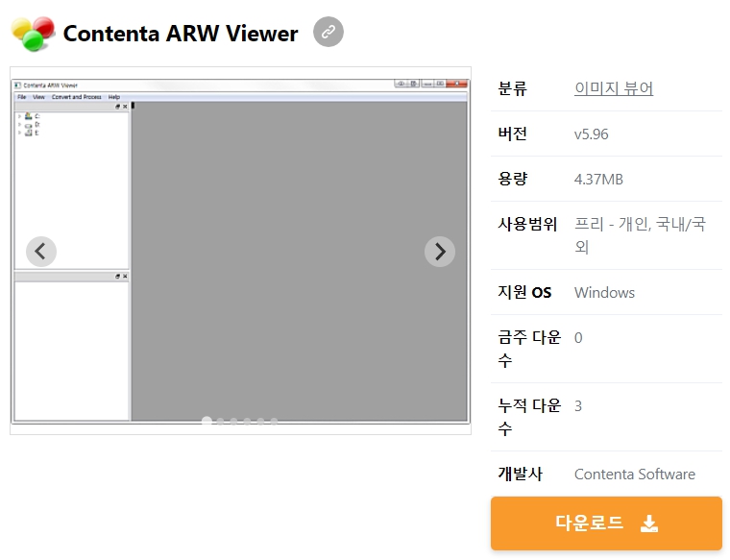Close the lower left panel
The image size is (730, 560).
click(125, 277)
